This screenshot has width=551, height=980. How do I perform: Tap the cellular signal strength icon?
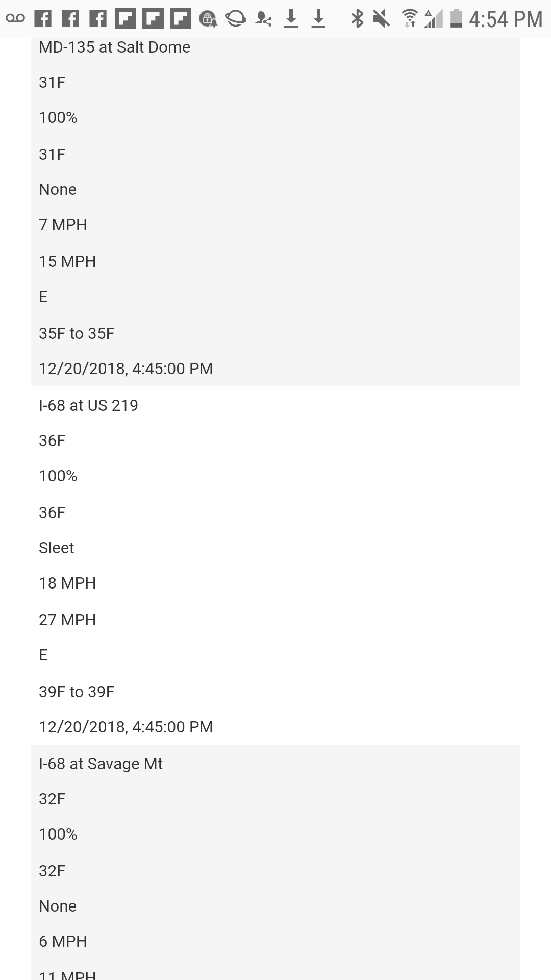(434, 19)
